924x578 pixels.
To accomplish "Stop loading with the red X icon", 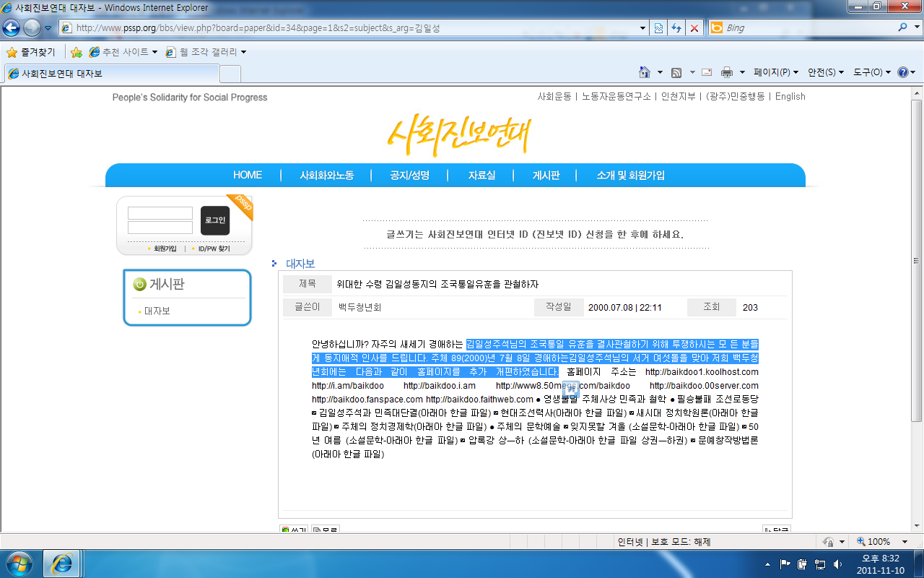I will pyautogui.click(x=694, y=28).
